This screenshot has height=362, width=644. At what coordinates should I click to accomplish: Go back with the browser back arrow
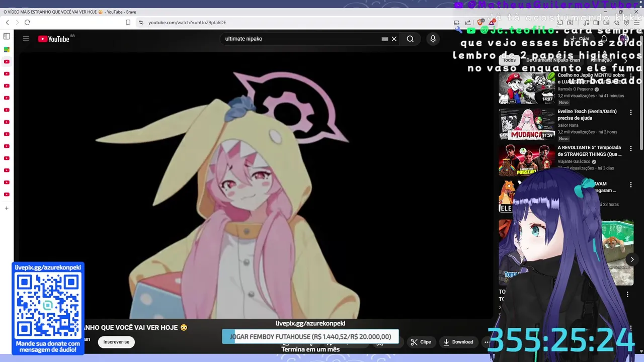pos(7,23)
